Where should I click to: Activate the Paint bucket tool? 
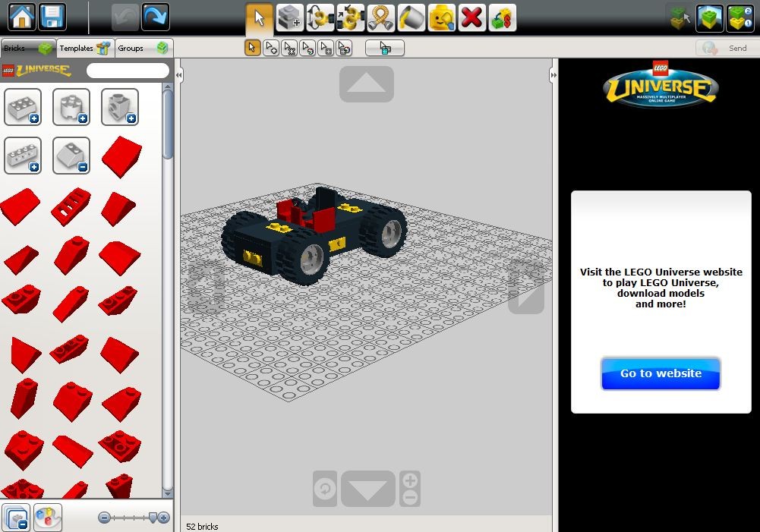(x=411, y=17)
